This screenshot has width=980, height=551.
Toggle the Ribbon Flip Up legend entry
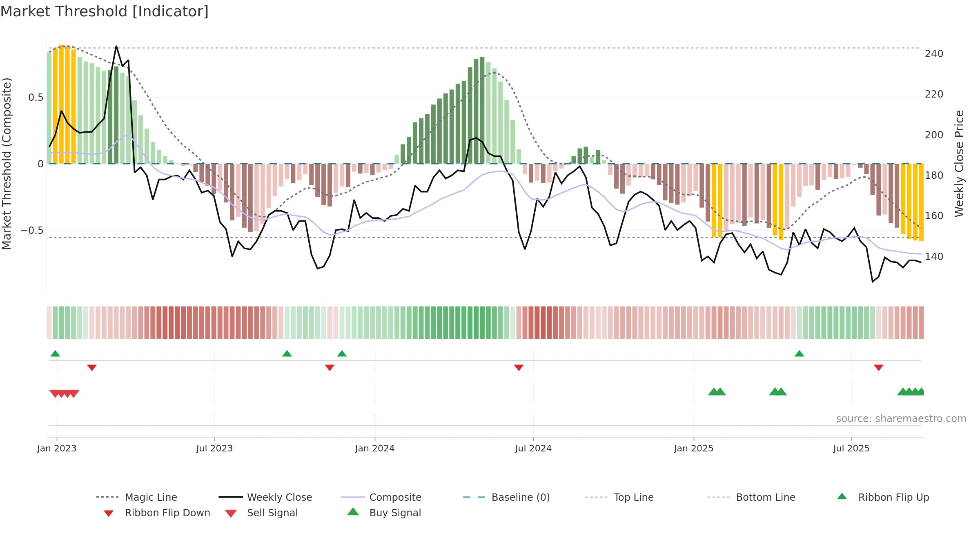883,497
